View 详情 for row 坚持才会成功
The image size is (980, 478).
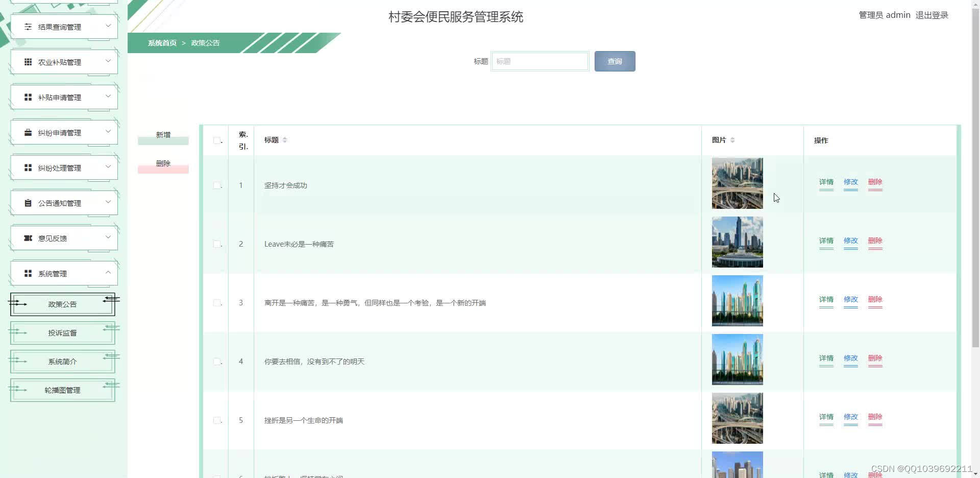coord(826,182)
